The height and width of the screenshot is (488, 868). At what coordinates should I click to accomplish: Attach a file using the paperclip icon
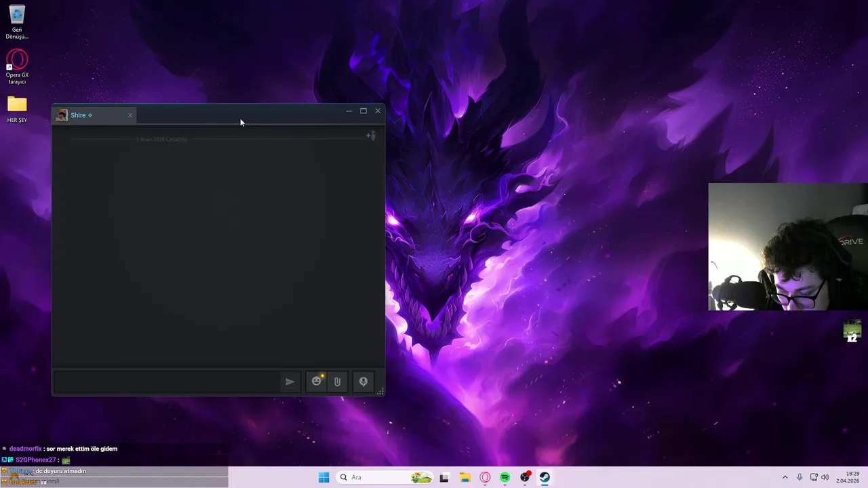pyautogui.click(x=337, y=382)
